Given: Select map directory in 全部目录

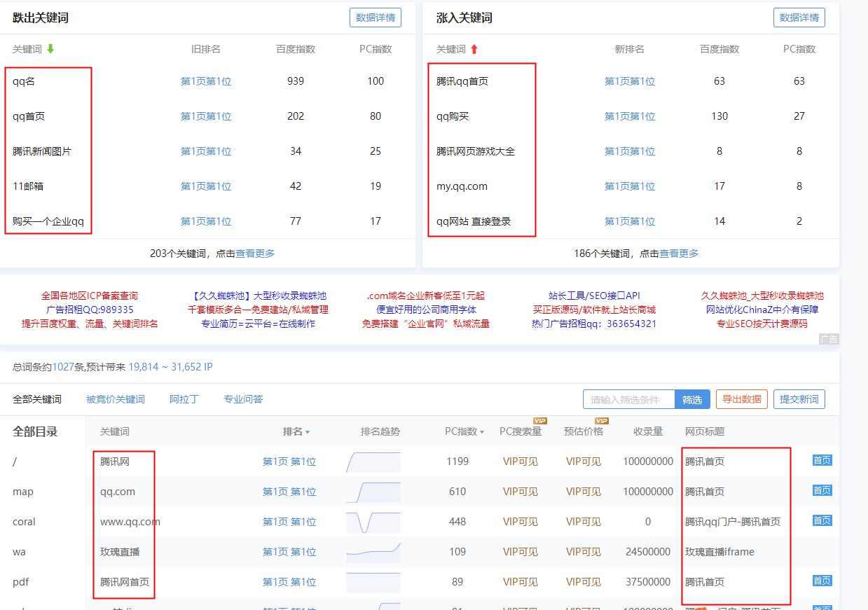Looking at the screenshot, I should [x=23, y=492].
